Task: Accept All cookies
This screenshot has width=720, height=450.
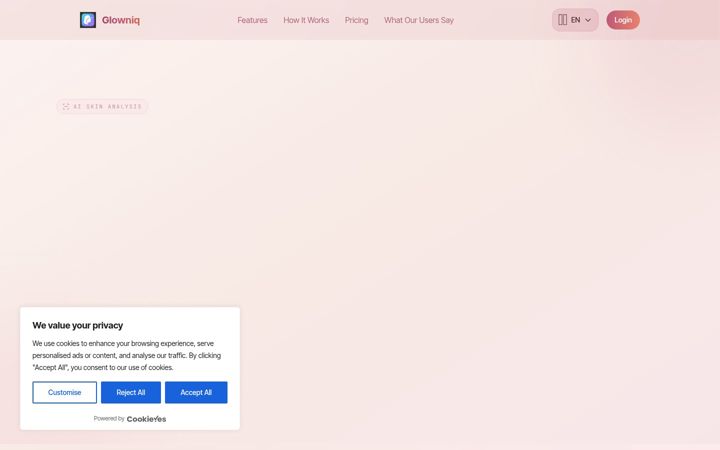Action: [196, 393]
